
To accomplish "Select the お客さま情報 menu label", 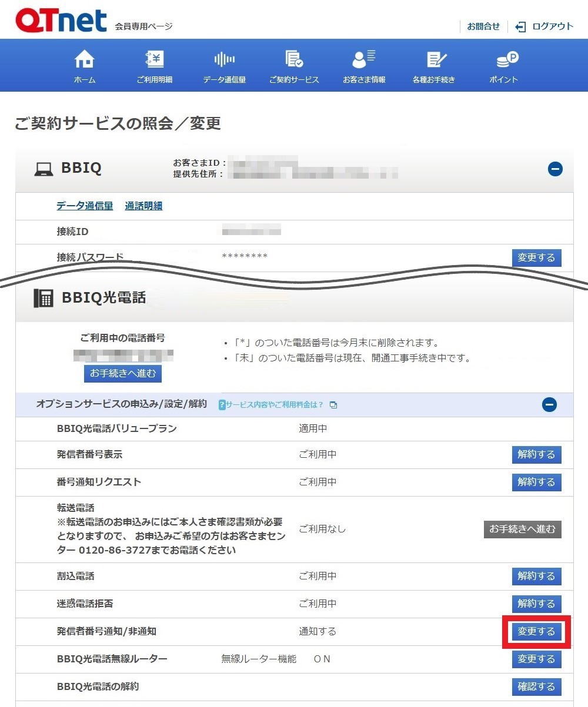I will pyautogui.click(x=364, y=80).
